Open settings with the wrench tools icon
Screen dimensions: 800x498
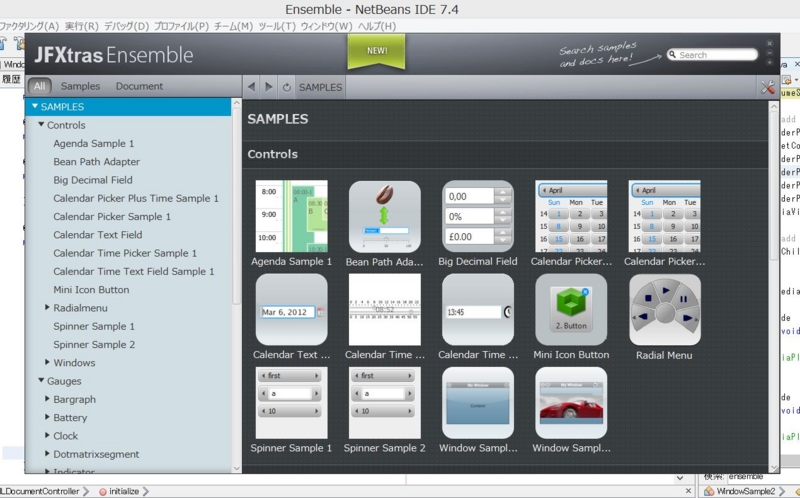tap(767, 87)
